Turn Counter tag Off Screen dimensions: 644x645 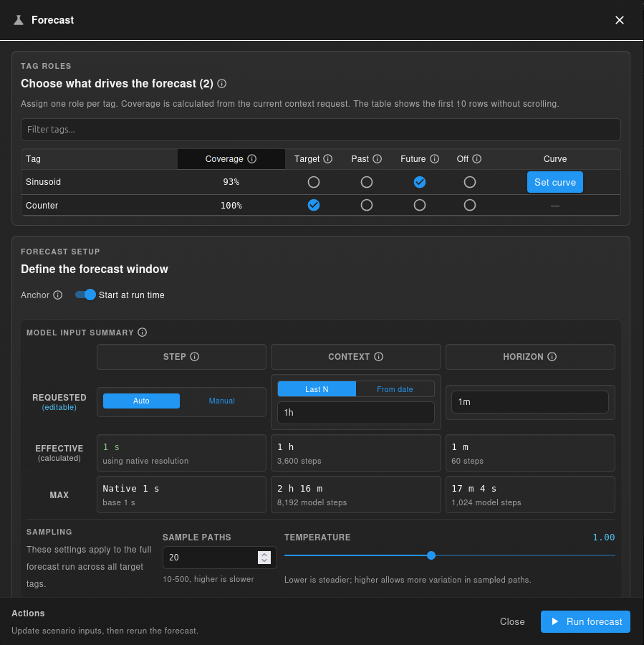click(470, 205)
